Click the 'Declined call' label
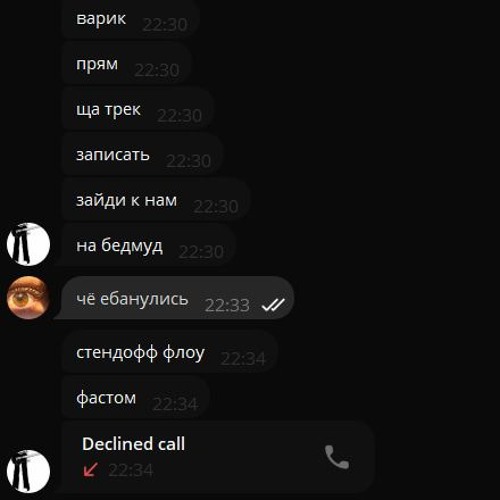This screenshot has width=500, height=500. click(x=133, y=444)
